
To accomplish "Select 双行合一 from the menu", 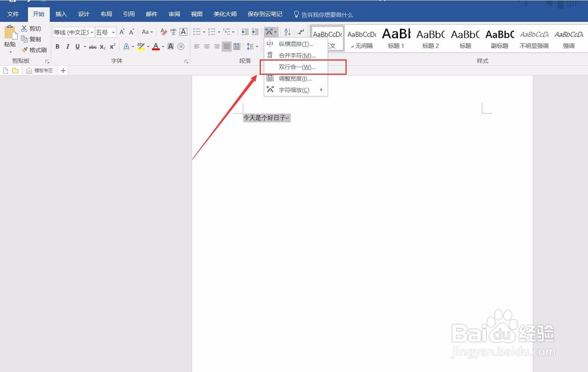I will tap(296, 67).
